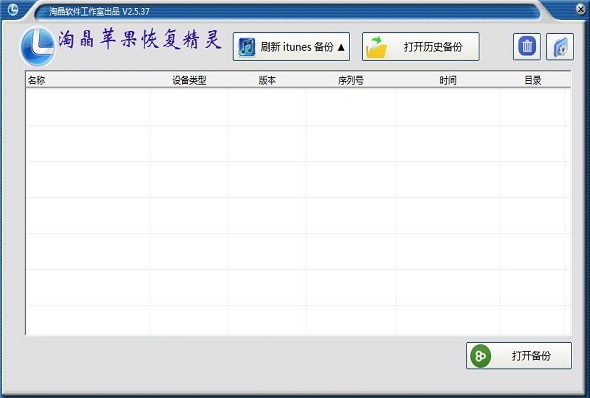Click the 版本 column header
The height and width of the screenshot is (398, 590).
tap(267, 80)
